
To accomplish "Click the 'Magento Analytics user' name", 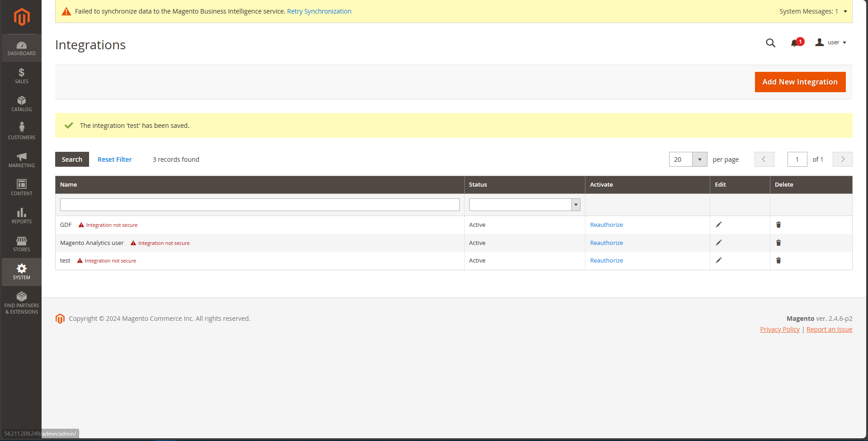I will [x=92, y=243].
